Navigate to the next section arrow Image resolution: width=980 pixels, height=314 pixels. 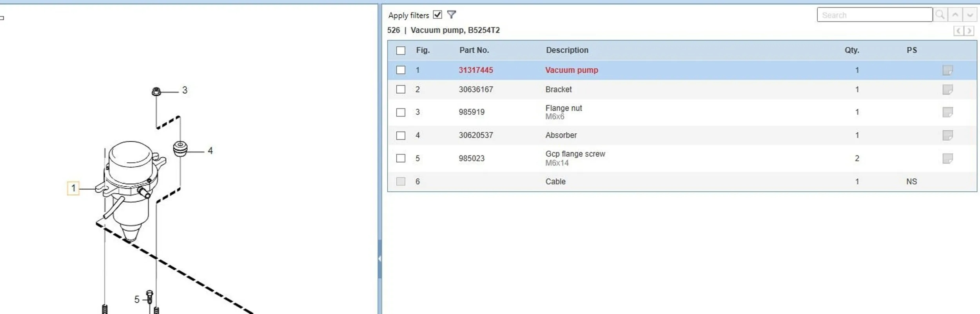coord(969,31)
